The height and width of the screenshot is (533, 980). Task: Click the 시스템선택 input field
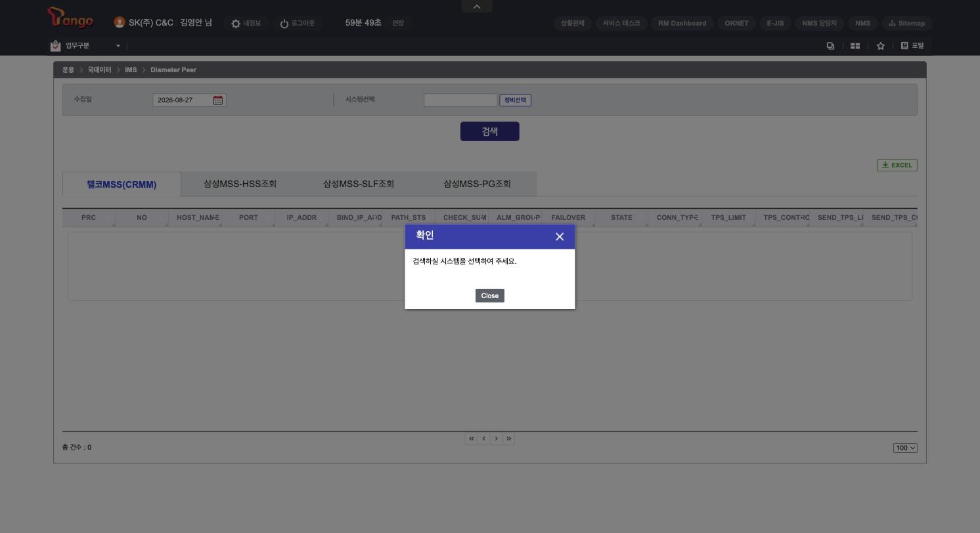click(460, 100)
